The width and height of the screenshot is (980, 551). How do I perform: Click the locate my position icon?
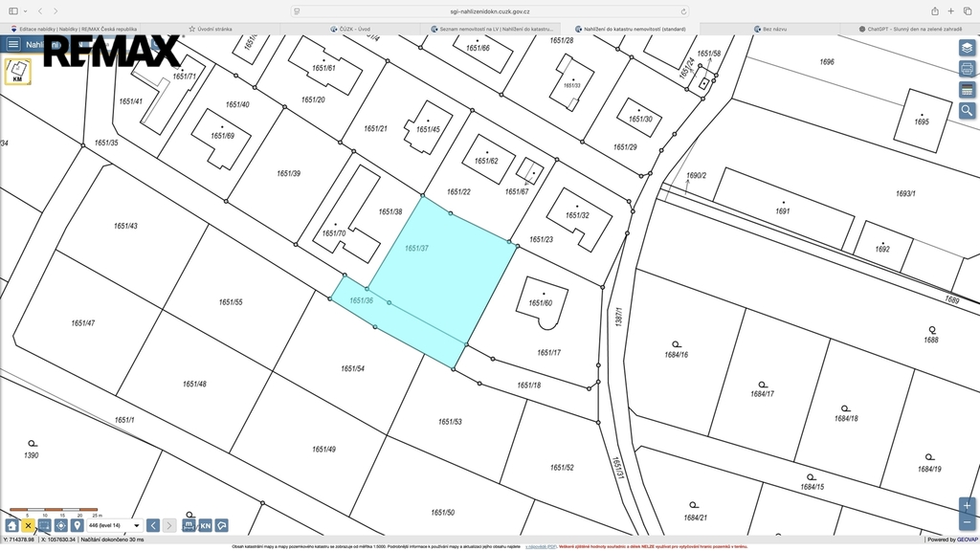[60, 525]
